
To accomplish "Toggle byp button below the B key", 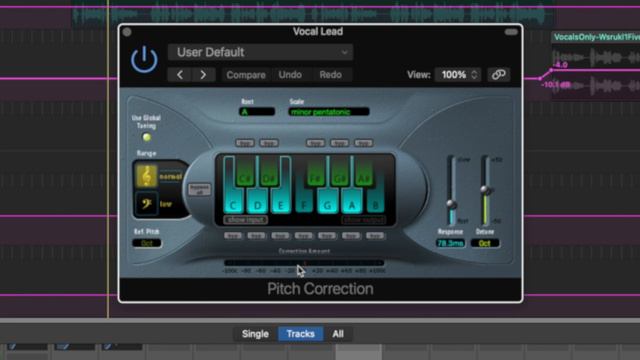I will point(375,236).
